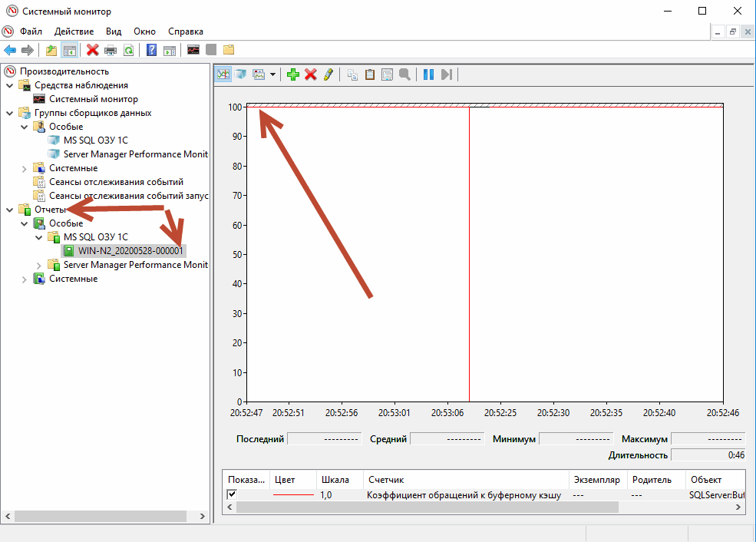Freeze the display with the pause icon

pyautogui.click(x=428, y=74)
